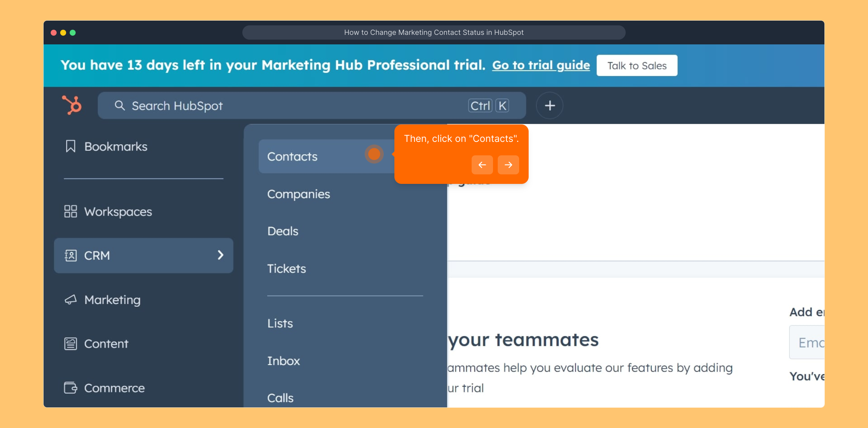Go to next tutorial step arrow
Image resolution: width=868 pixels, height=428 pixels.
508,165
